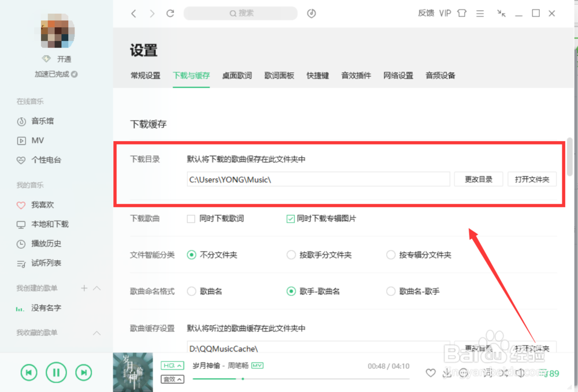This screenshot has height=392, width=578.
Task: Toggle lyrics icon in player bar
Action: [488, 373]
